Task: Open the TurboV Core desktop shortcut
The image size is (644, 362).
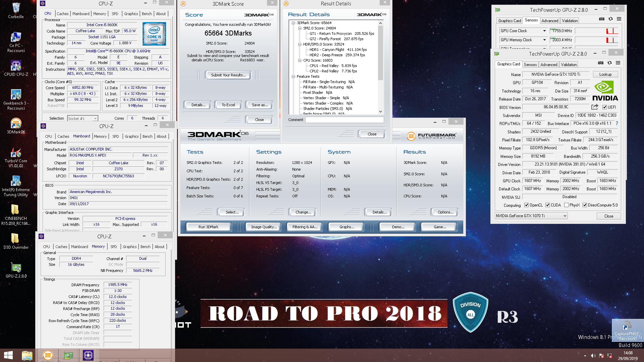Action: (x=16, y=158)
